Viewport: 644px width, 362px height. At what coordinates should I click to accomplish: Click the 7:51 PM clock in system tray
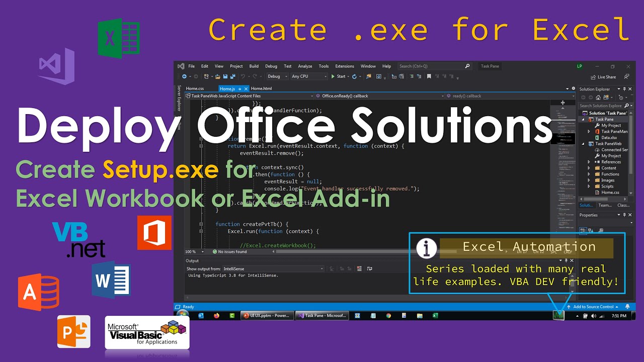tap(619, 316)
